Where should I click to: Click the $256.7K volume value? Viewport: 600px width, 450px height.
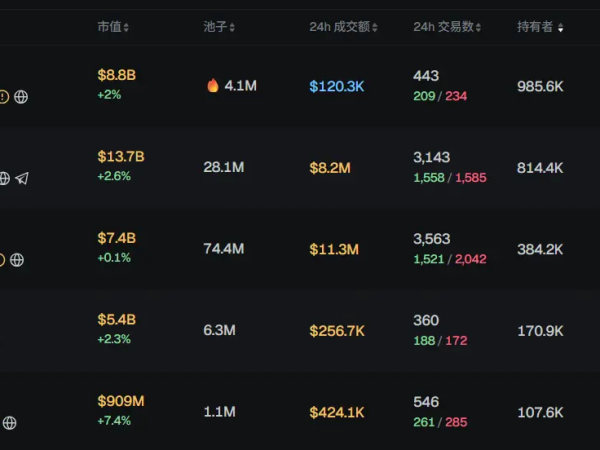click(x=337, y=331)
